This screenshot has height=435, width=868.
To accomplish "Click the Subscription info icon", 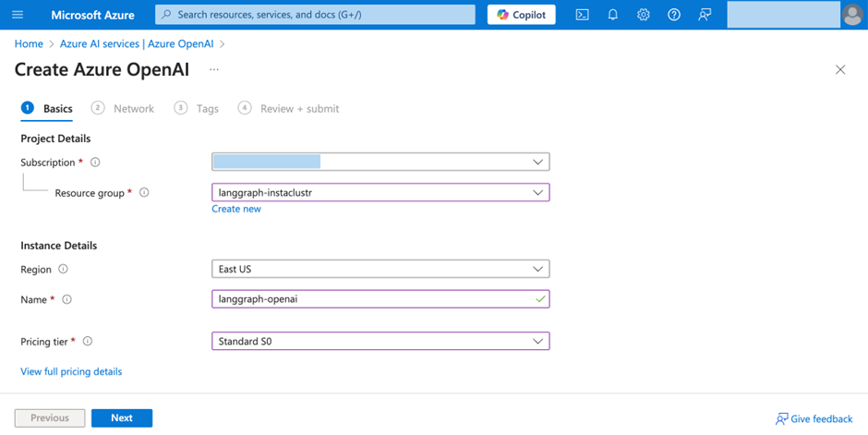I will (95, 163).
